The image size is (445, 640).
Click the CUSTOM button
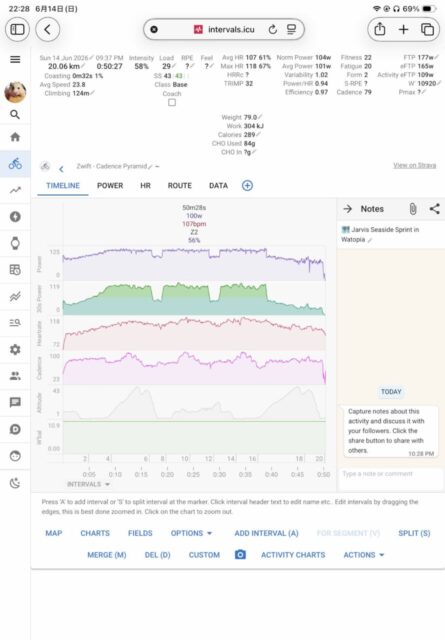pos(204,555)
